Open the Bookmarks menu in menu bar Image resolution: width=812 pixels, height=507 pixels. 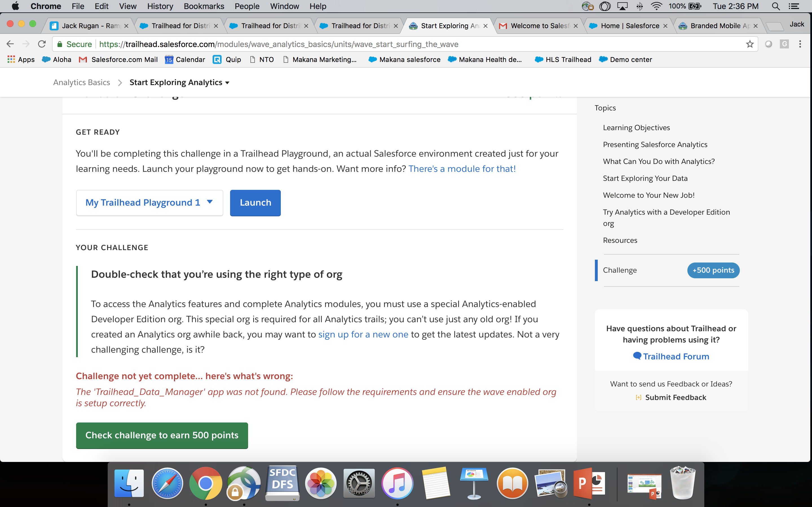[x=204, y=6]
